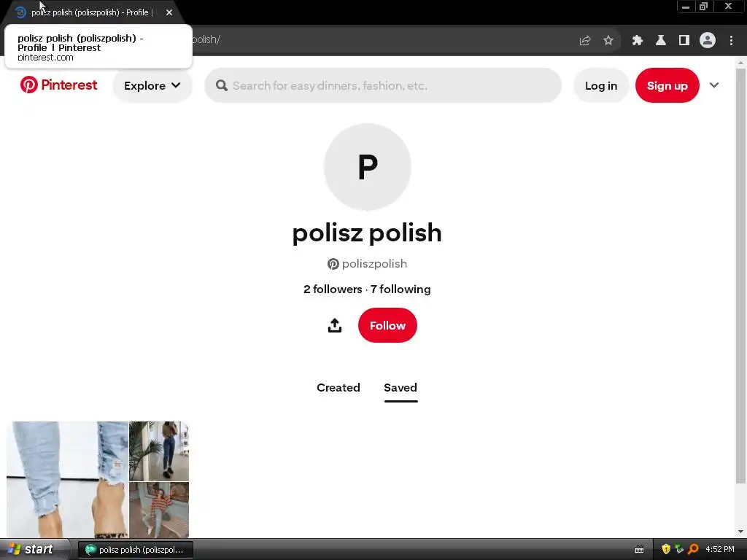Close the polisz polish browser tab
747x560 pixels.
pyautogui.click(x=169, y=12)
